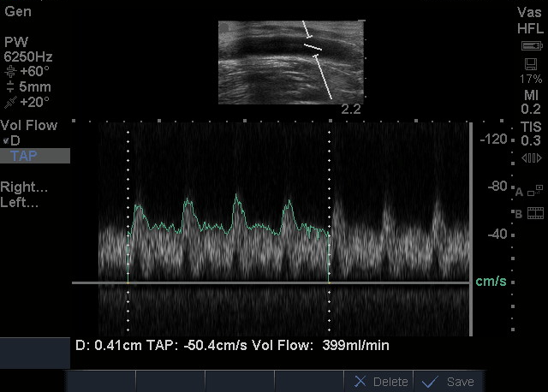This screenshot has height=392, width=548.
Task: Click the 6250Hz PRF value
Action: 28,56
